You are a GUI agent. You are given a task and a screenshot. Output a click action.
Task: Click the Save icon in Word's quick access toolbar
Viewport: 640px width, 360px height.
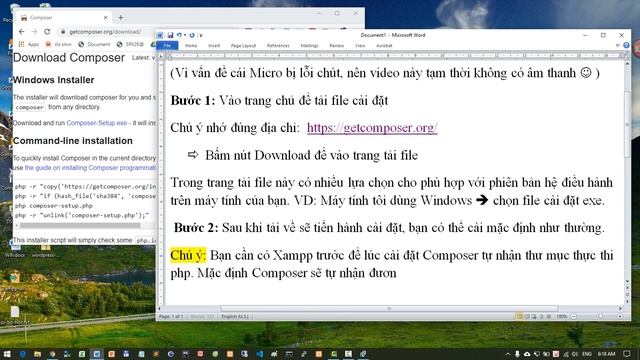[170, 36]
